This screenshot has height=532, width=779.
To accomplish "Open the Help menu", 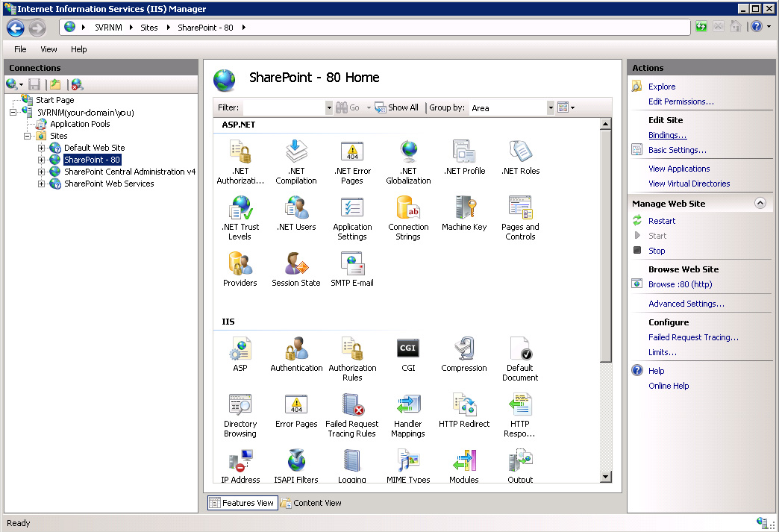I will click(x=78, y=49).
